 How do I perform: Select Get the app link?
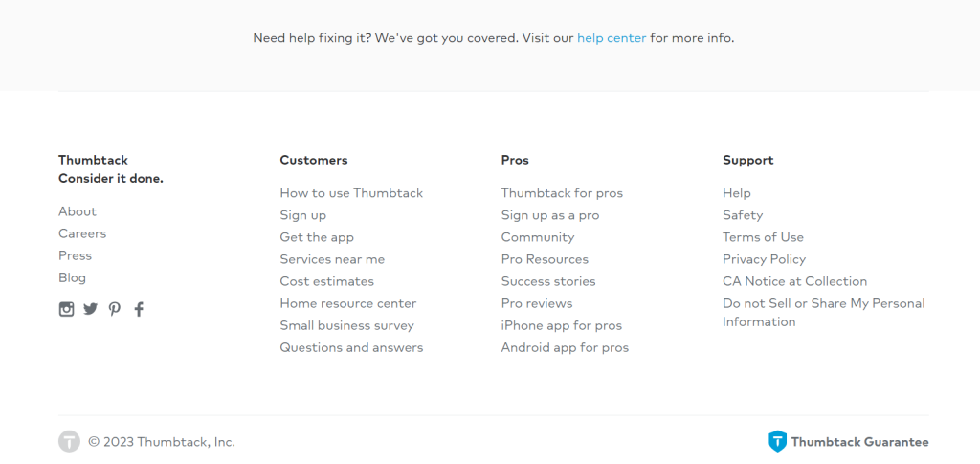tap(317, 237)
